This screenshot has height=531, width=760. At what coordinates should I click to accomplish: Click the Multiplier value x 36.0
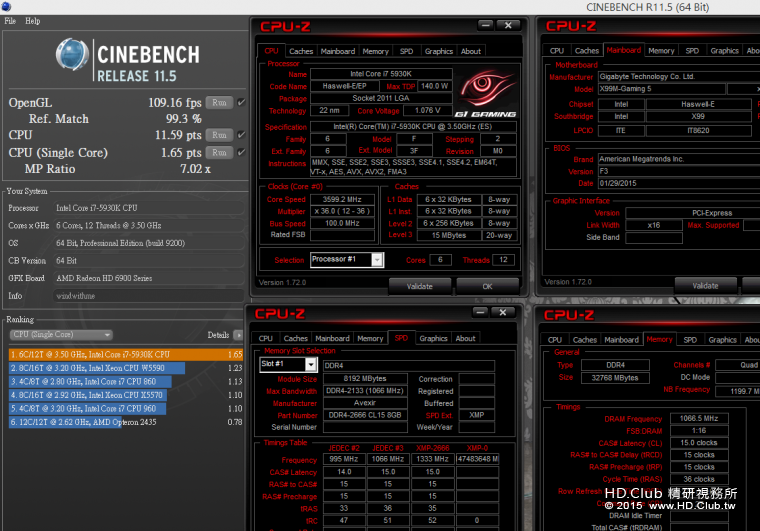tap(342, 211)
